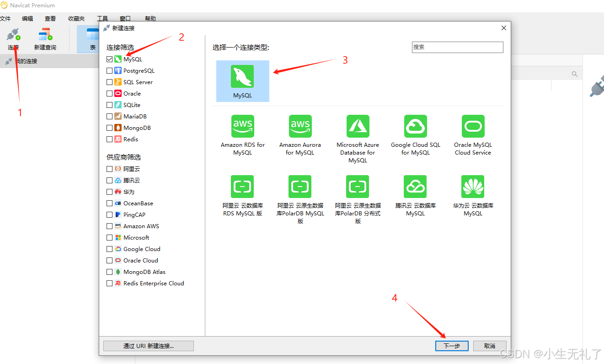This screenshot has width=604, height=364.
Task: Open the 收藏夹 menu
Action: pos(76,19)
